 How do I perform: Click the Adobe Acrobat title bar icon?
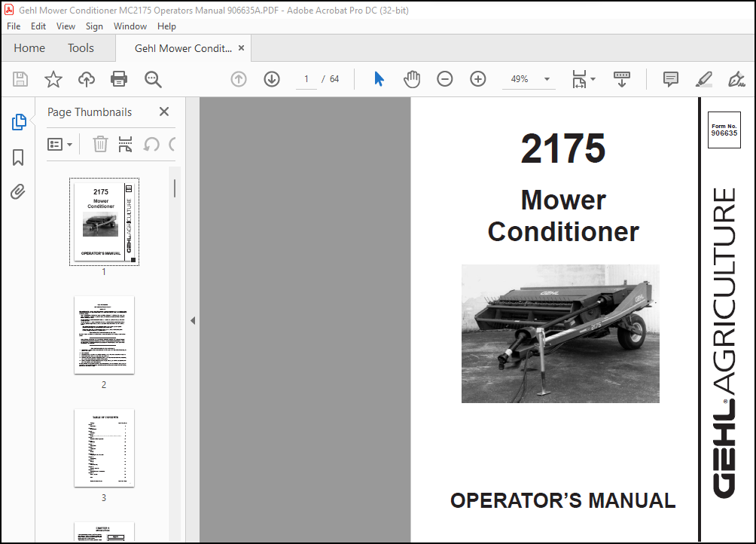tap(9, 10)
